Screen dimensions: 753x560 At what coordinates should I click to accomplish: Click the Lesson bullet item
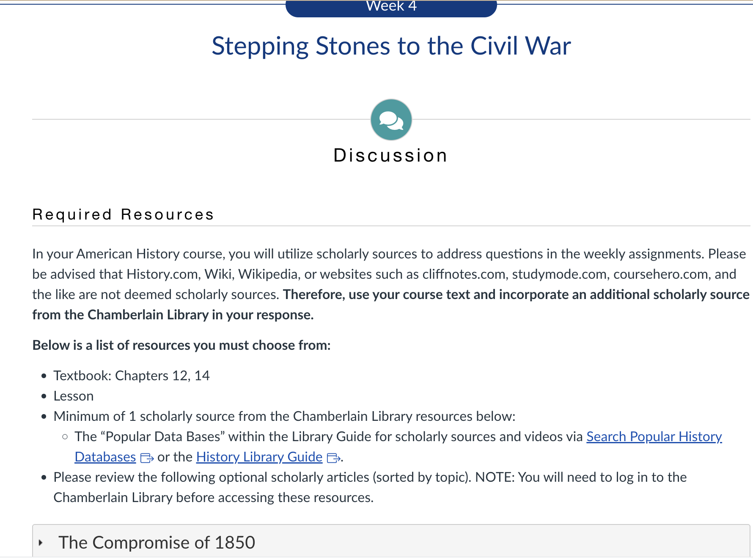[73, 396]
